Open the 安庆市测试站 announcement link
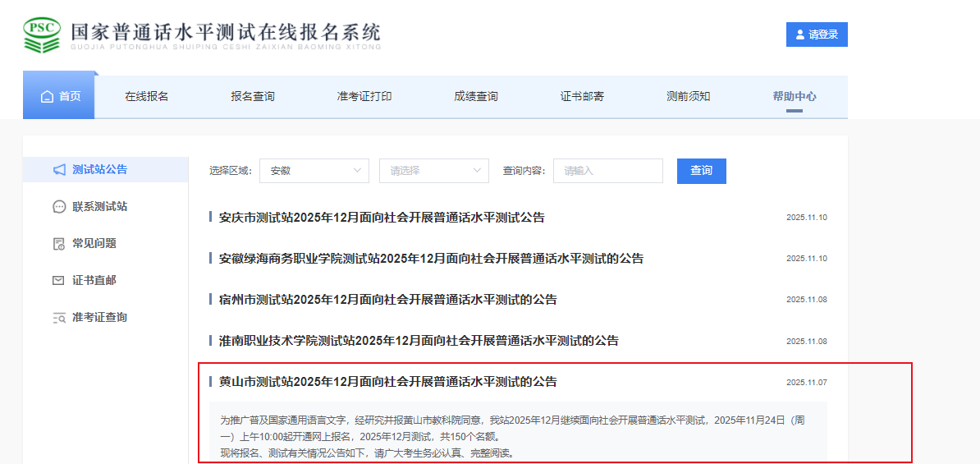This screenshot has height=464, width=980. (x=382, y=218)
